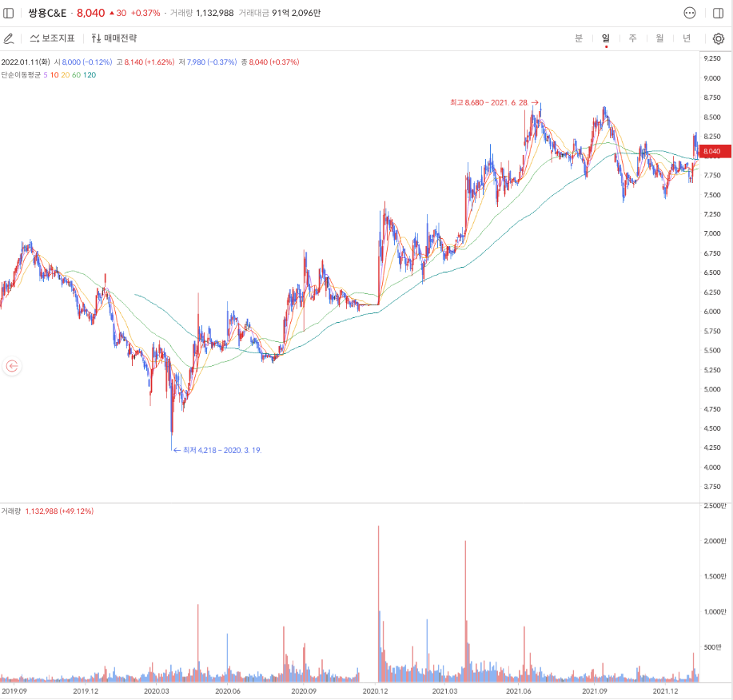
Task: Click the 거래대금 91억 2,096만 value
Action: [280, 13]
